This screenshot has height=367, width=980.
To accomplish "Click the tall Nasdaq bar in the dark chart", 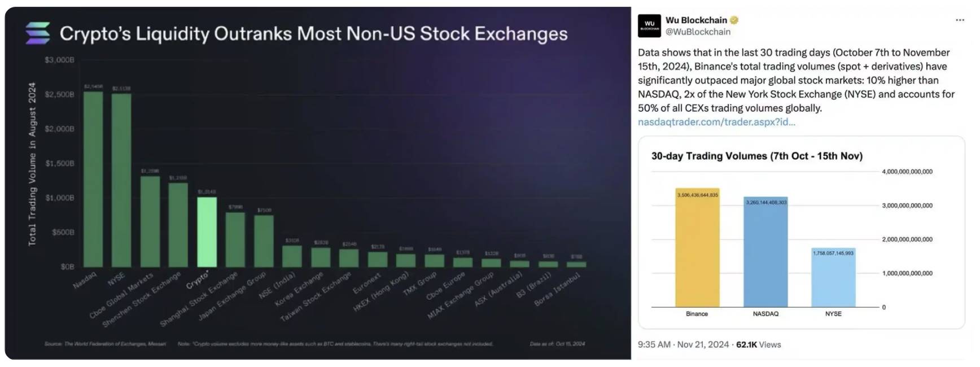I will click(x=93, y=179).
